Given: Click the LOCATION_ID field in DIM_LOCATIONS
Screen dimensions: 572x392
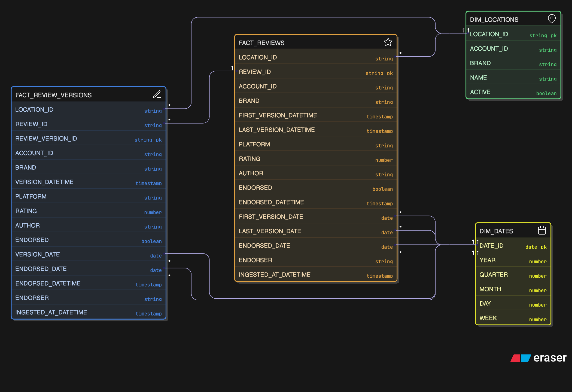Looking at the screenshot, I should [x=489, y=34].
